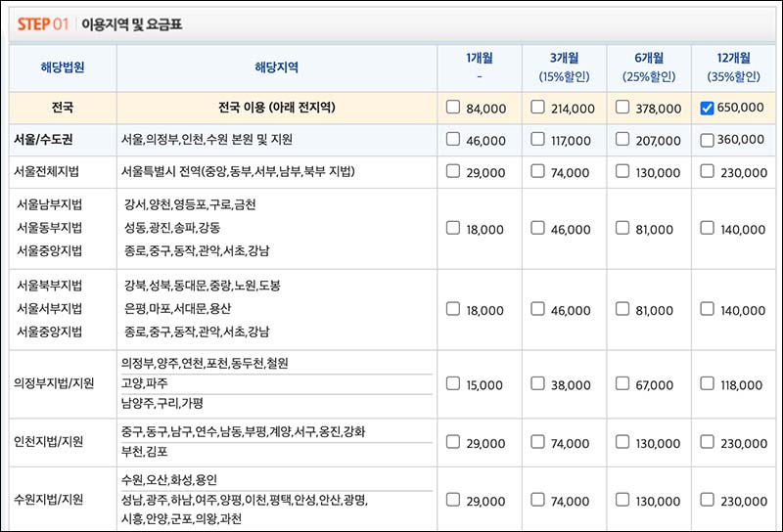Image resolution: width=783 pixels, height=532 pixels.
Task: Select the 전국 3개월 214,000 checkbox
Action: pos(538,108)
